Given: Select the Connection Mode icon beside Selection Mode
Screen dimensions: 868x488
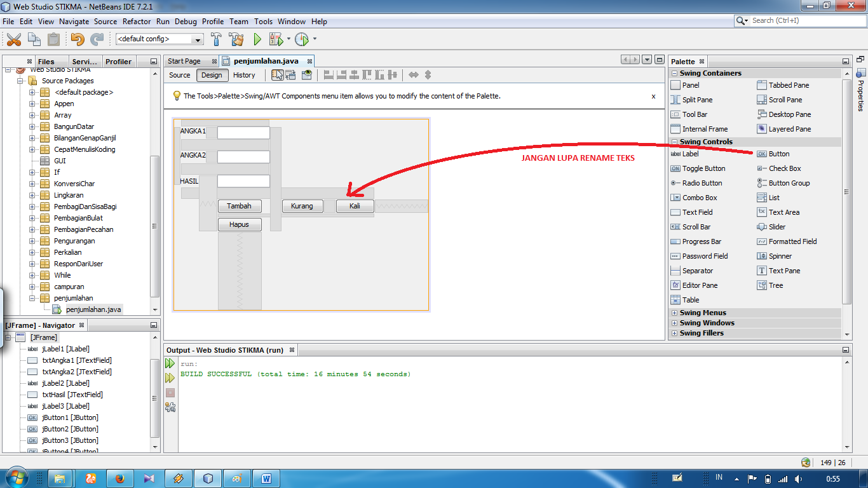Looking at the screenshot, I should pyautogui.click(x=290, y=75).
